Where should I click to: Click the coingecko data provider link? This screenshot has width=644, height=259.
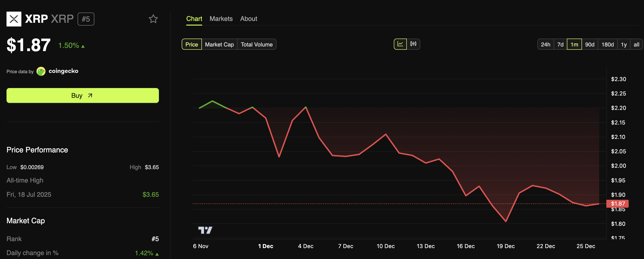click(63, 71)
